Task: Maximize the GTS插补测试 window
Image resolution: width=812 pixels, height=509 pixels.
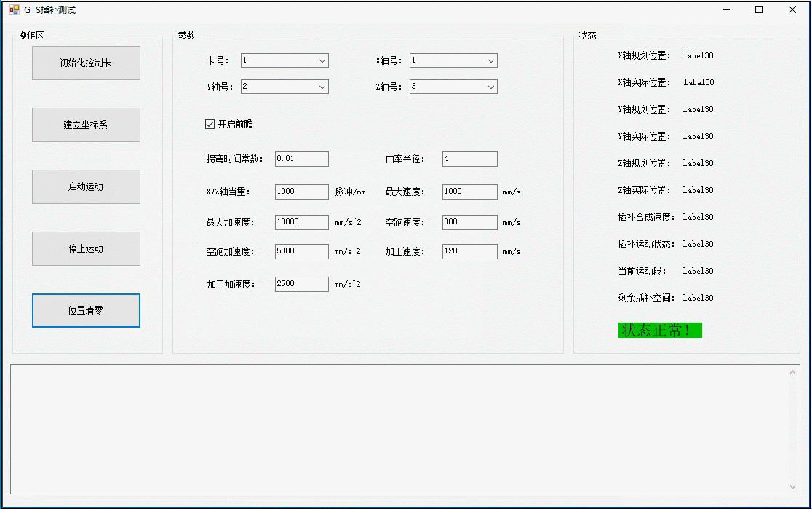Action: point(759,10)
